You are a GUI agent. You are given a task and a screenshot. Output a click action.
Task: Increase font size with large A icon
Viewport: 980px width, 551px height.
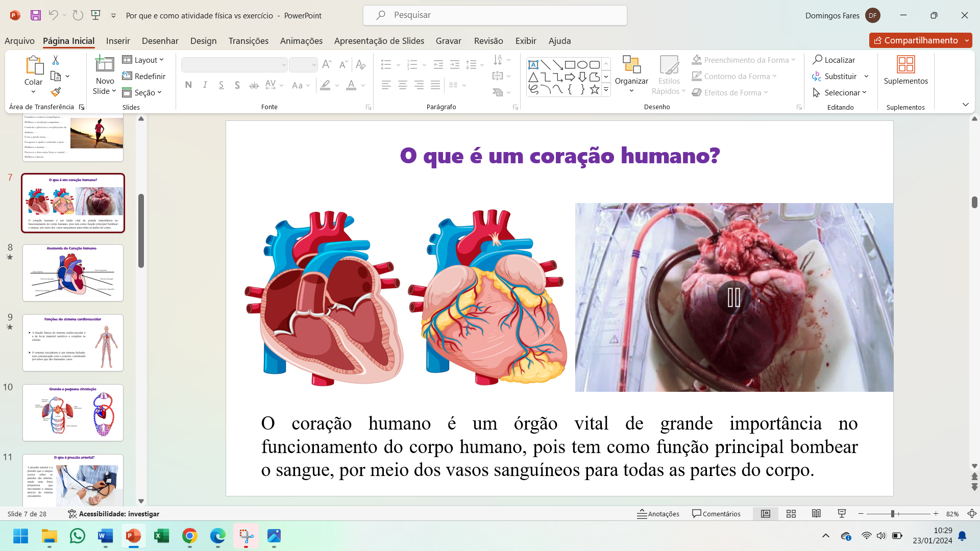(x=327, y=65)
